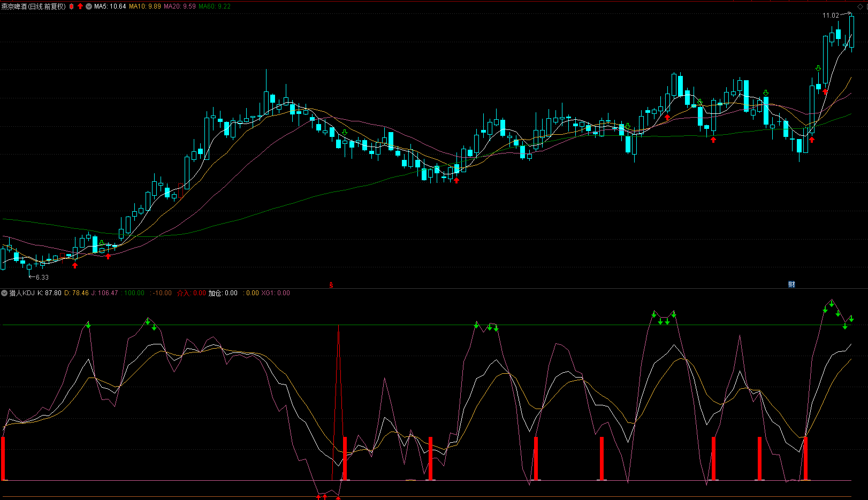Click the 6.33 low price label
The width and height of the screenshot is (868, 500).
(x=42, y=278)
